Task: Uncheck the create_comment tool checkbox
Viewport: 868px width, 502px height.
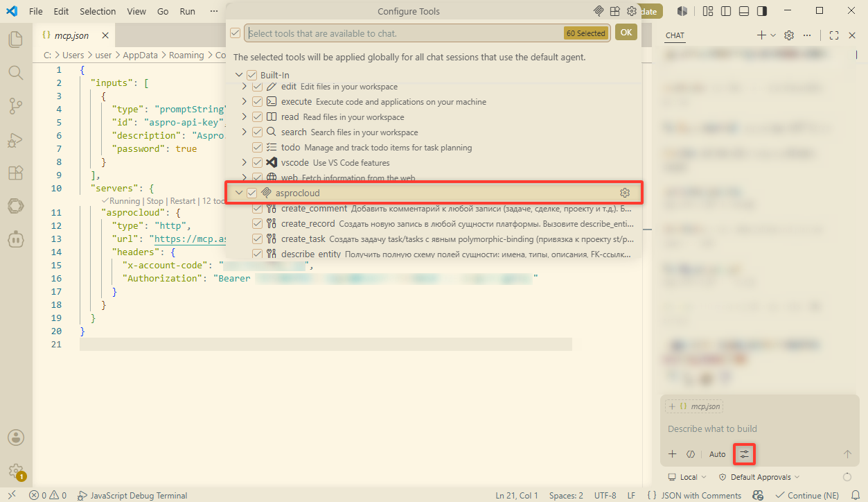Action: [258, 208]
